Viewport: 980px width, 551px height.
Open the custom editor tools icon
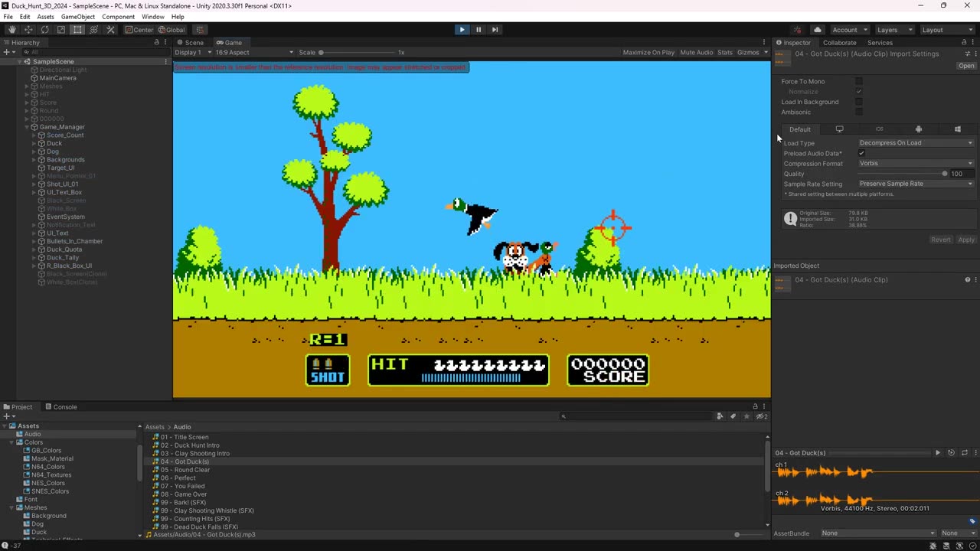(110, 30)
